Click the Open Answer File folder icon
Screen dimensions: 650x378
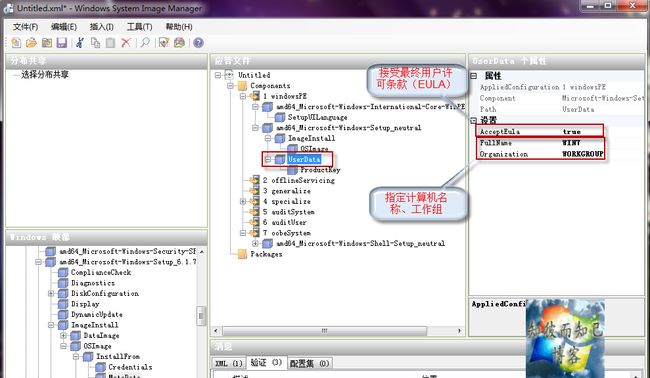coord(32,42)
